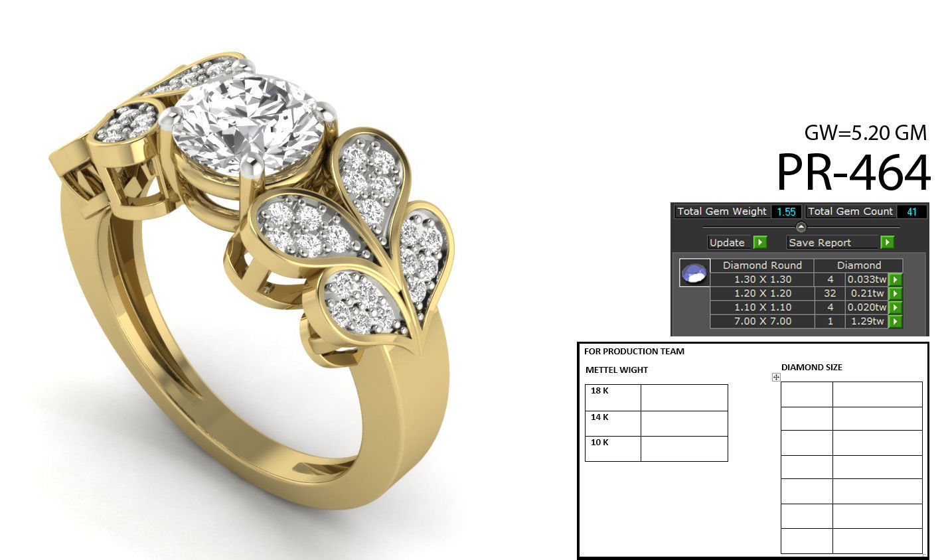The image size is (946, 560).
Task: Select the Total Gem Weight value 1.55
Action: point(786,212)
